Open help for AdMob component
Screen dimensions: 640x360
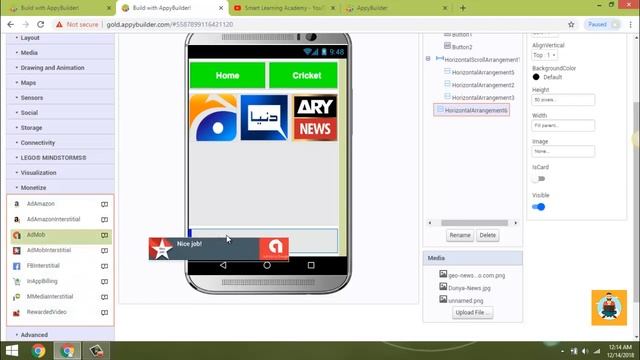pos(104,235)
